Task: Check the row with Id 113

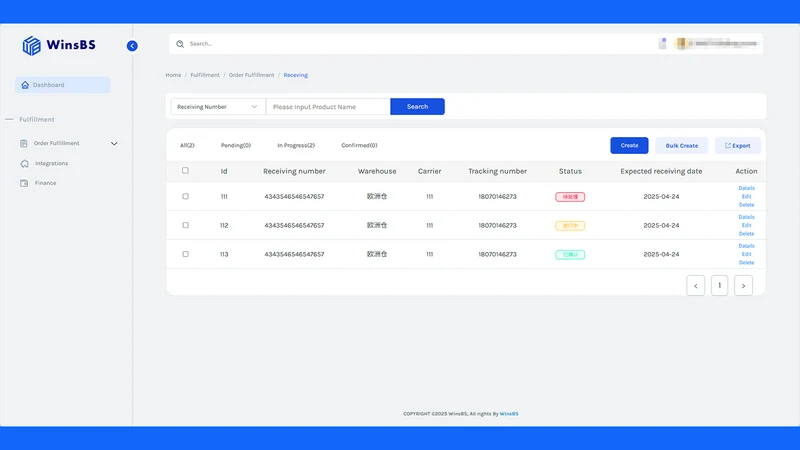Action: point(185,254)
